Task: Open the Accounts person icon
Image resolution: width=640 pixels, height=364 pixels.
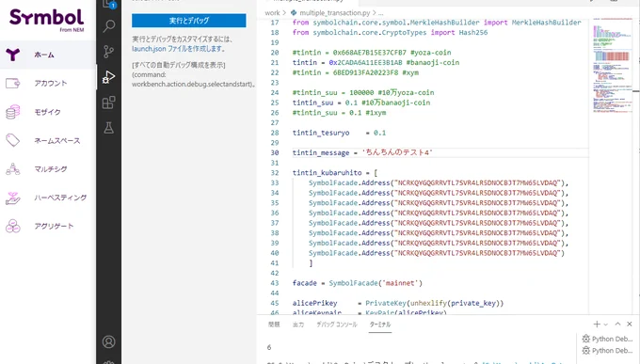Action: [x=108, y=341]
